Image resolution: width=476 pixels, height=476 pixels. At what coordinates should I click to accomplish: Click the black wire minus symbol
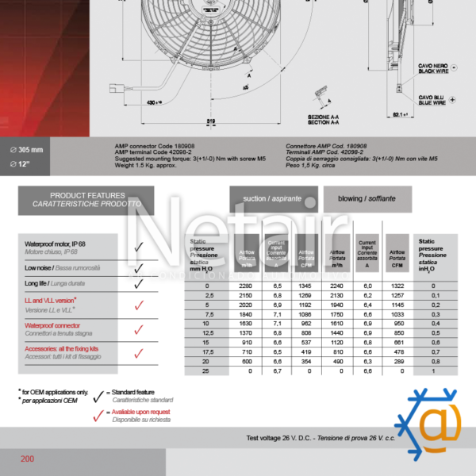[453, 68]
